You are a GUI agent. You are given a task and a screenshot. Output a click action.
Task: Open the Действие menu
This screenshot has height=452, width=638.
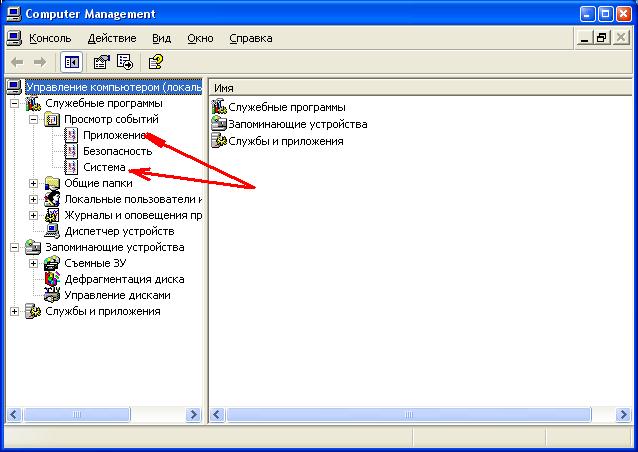(x=112, y=38)
